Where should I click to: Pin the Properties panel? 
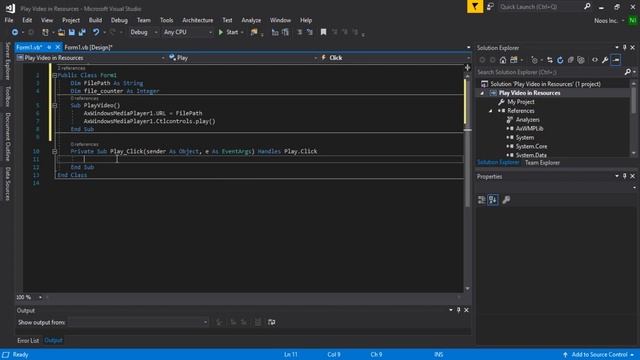(x=624, y=176)
